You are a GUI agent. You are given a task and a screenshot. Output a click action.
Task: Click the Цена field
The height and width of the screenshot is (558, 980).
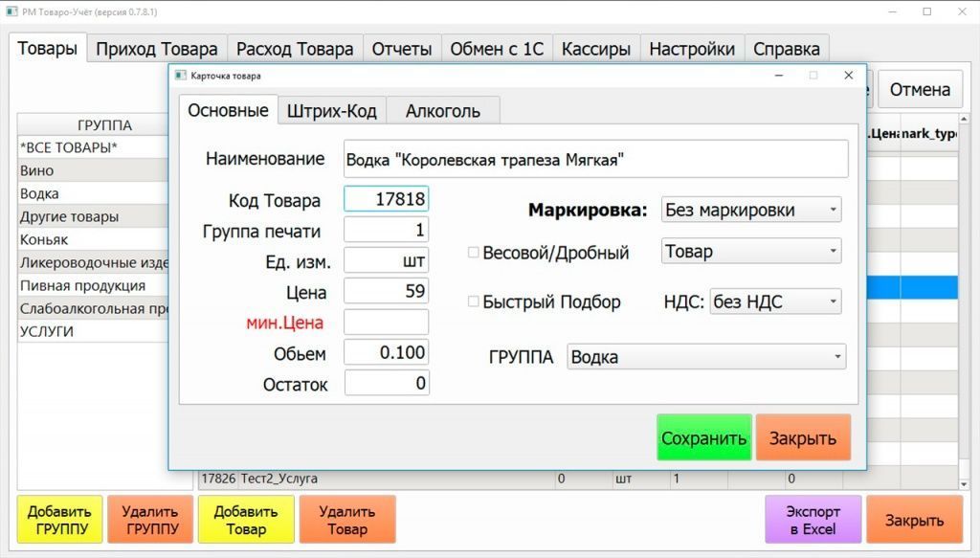387,291
